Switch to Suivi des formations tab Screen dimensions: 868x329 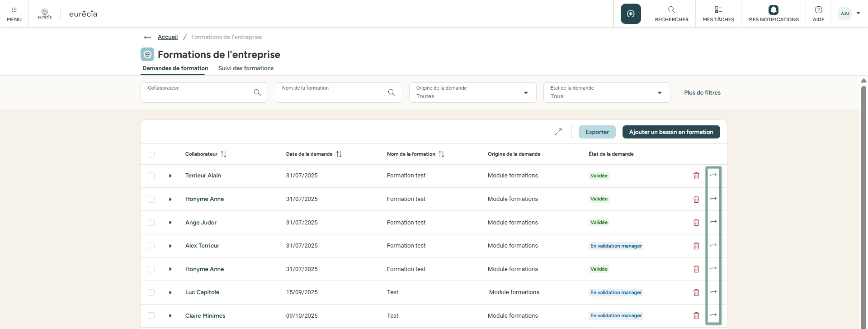pyautogui.click(x=246, y=68)
